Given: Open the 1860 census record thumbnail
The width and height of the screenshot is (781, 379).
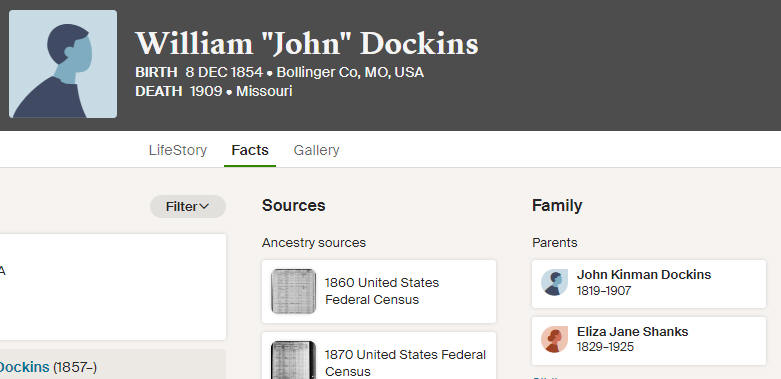Looking at the screenshot, I should 293,291.
